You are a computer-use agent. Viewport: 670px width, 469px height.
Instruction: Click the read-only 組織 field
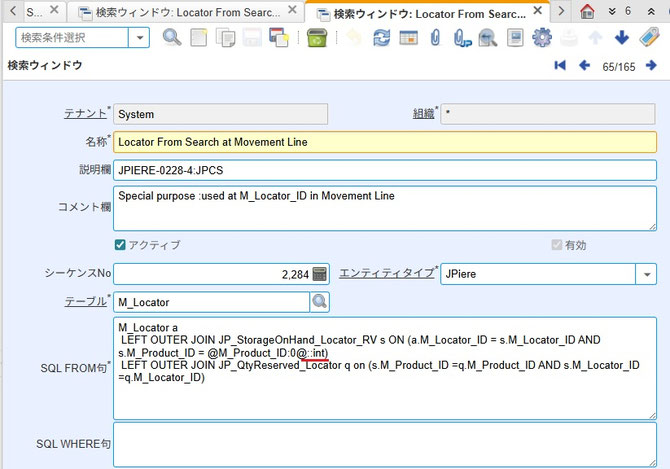point(548,114)
